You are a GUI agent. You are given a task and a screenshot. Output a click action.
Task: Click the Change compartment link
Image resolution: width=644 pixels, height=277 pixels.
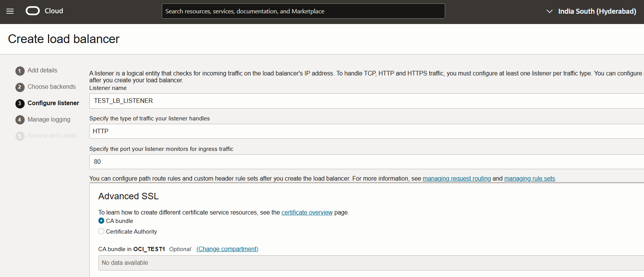[x=227, y=249]
